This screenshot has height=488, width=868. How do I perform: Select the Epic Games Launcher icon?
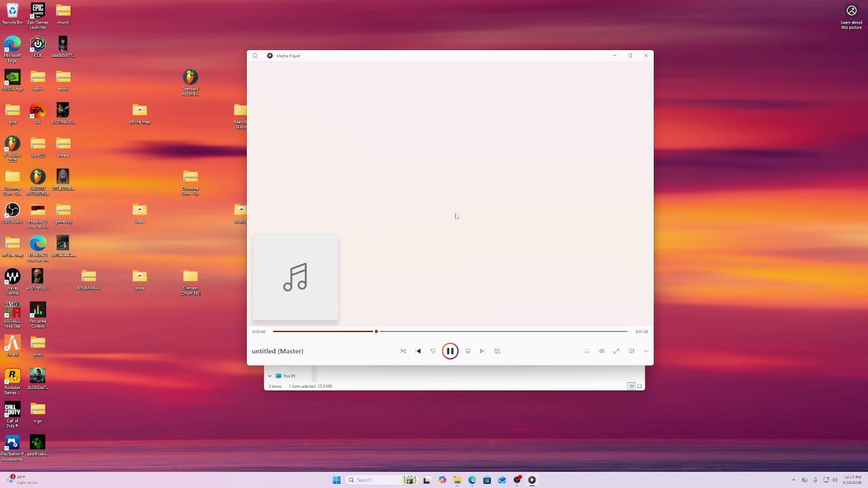(38, 16)
